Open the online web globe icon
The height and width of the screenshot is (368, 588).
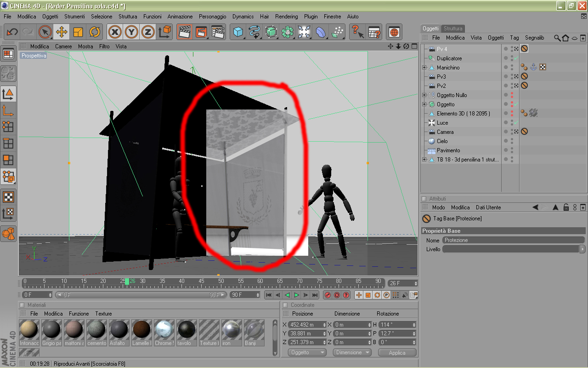(394, 32)
